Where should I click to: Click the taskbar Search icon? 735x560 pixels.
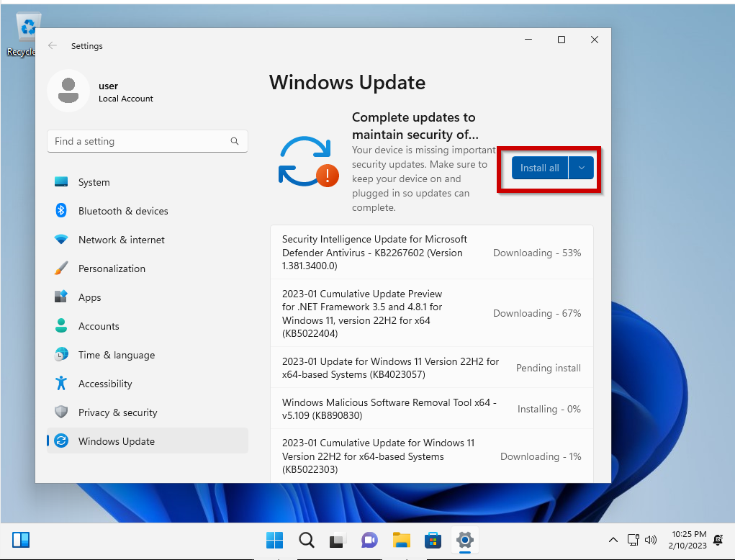[x=307, y=541]
